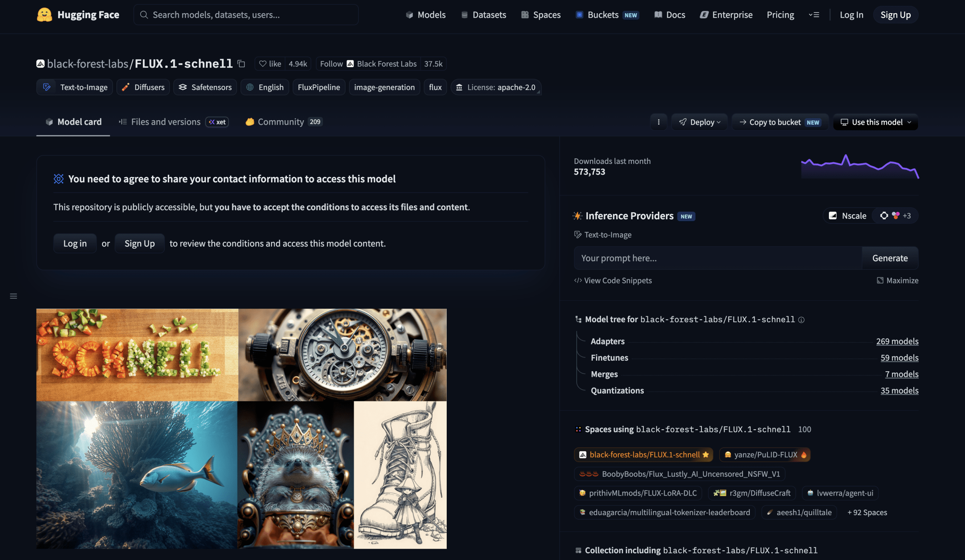The image size is (965, 560).
Task: Open the Community tab
Action: coord(284,122)
